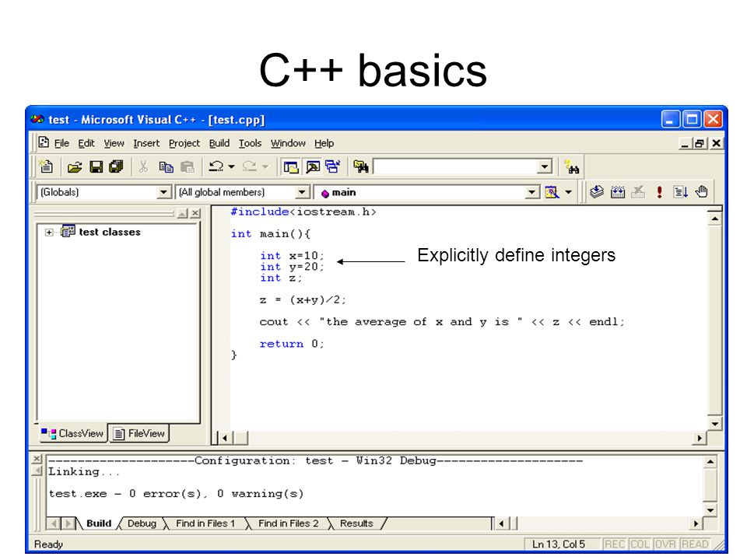Screen dimensions: 747x560
Task: Open the Edit menu
Action: [86, 143]
